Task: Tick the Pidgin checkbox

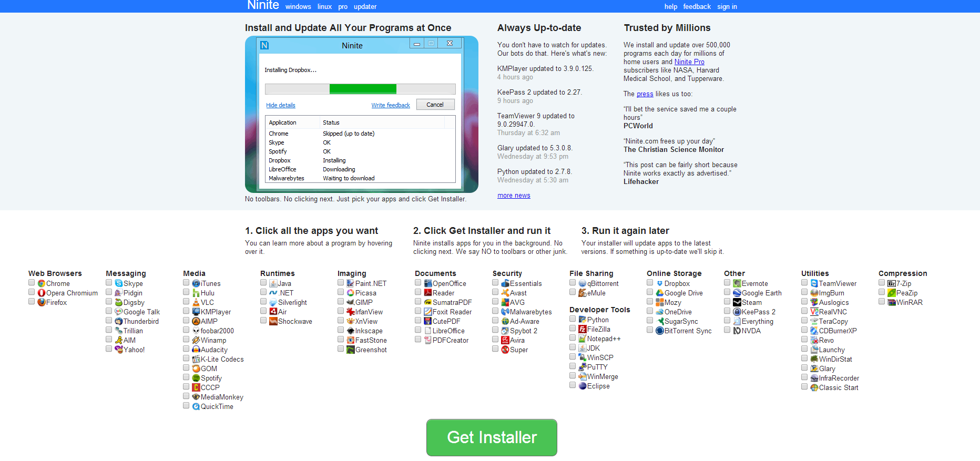Action: 109,292
